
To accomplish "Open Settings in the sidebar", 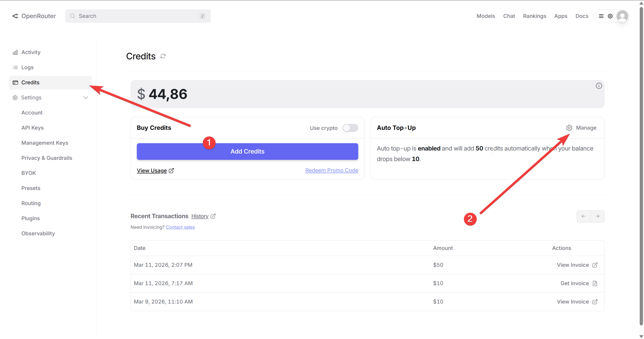I will click(50, 98).
